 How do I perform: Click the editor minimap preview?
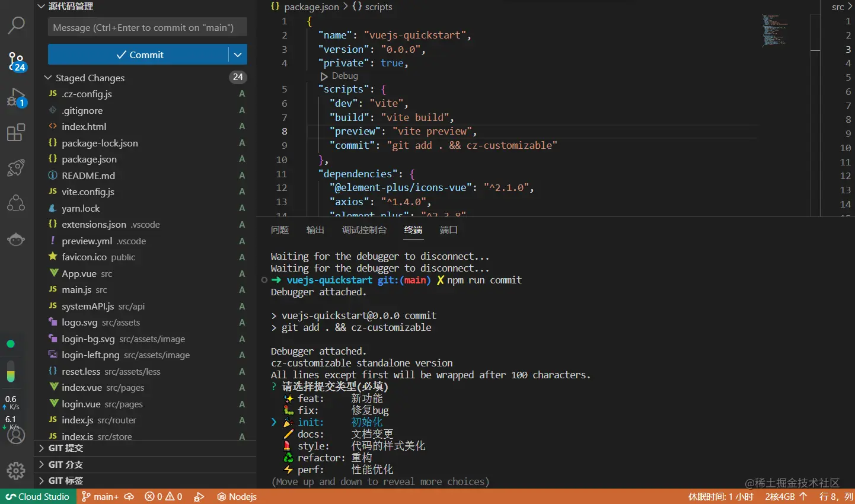point(776,30)
